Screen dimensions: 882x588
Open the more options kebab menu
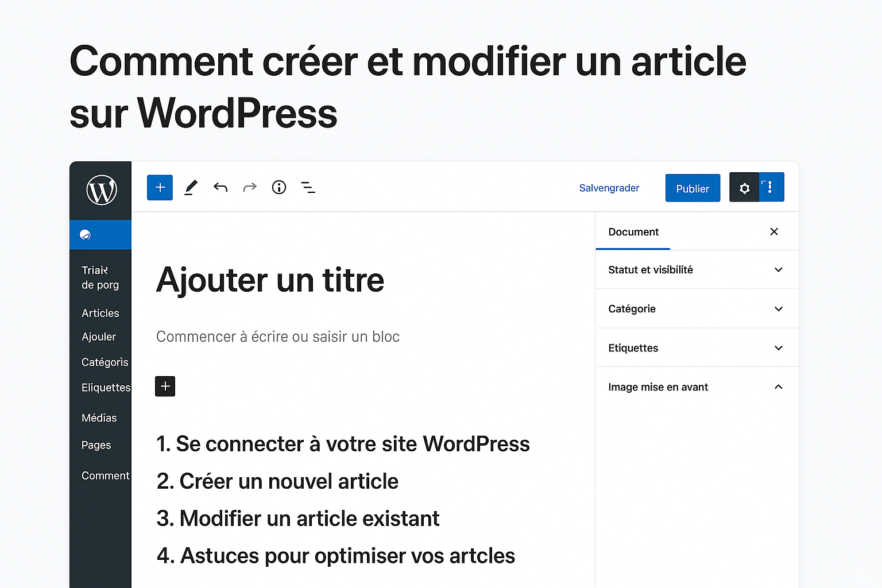click(769, 187)
